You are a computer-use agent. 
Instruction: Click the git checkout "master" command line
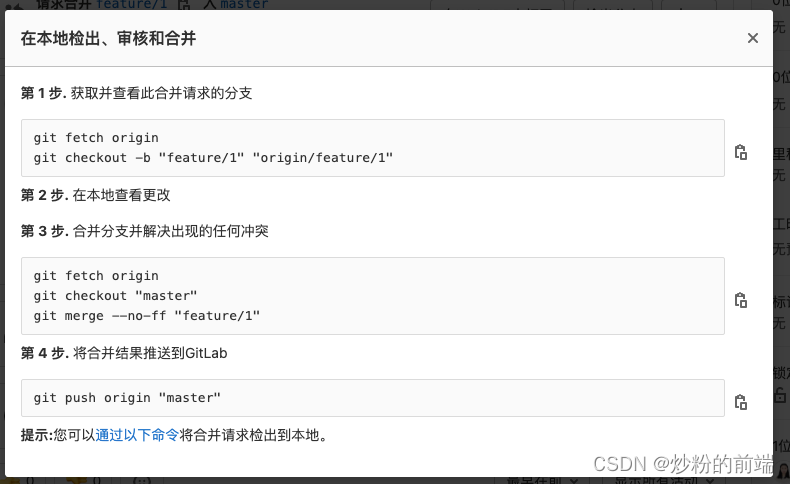(115, 296)
